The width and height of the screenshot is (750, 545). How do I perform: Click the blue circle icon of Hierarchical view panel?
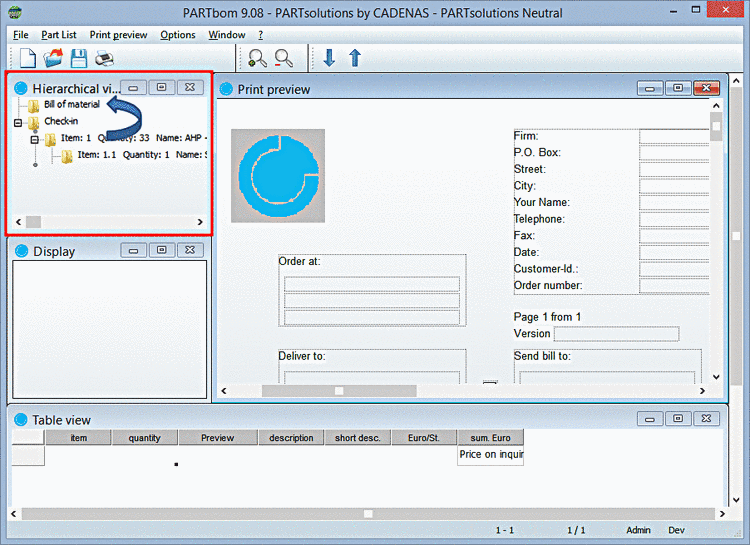click(21, 88)
